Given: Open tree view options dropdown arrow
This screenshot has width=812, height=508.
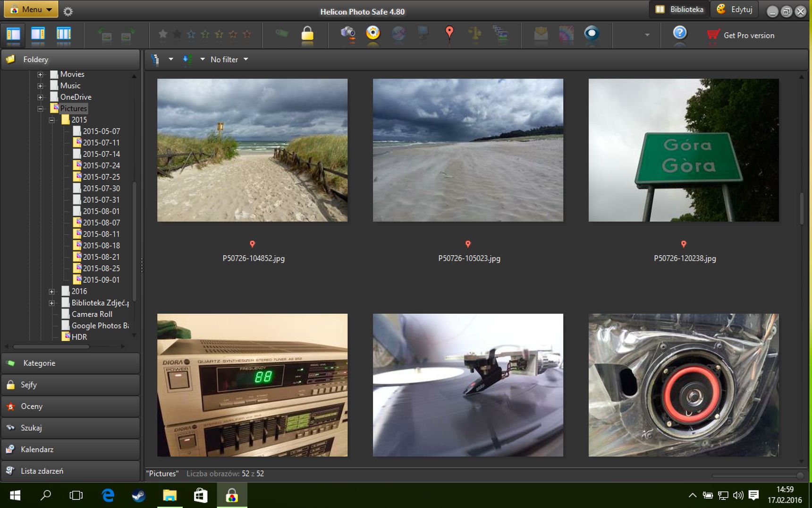Looking at the screenshot, I should click(x=171, y=60).
